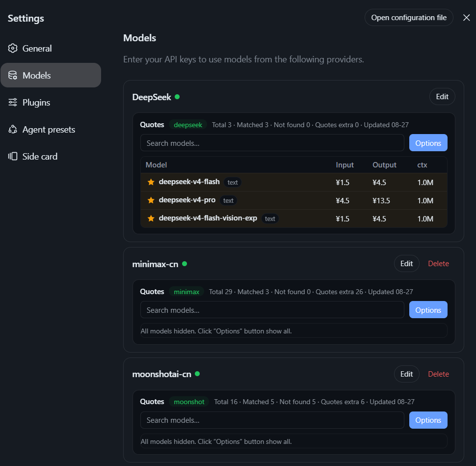The width and height of the screenshot is (476, 466).
Task: Click DeepSeek green status dot
Action: (x=177, y=97)
